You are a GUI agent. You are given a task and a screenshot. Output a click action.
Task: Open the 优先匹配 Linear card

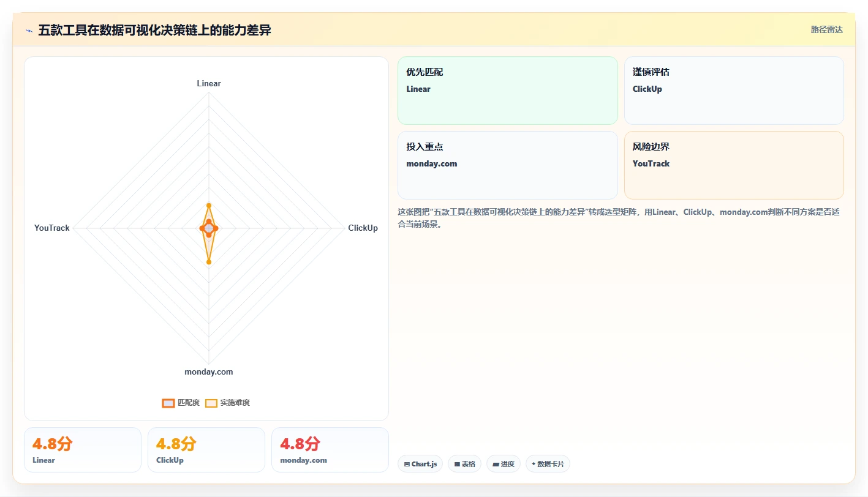coord(508,91)
